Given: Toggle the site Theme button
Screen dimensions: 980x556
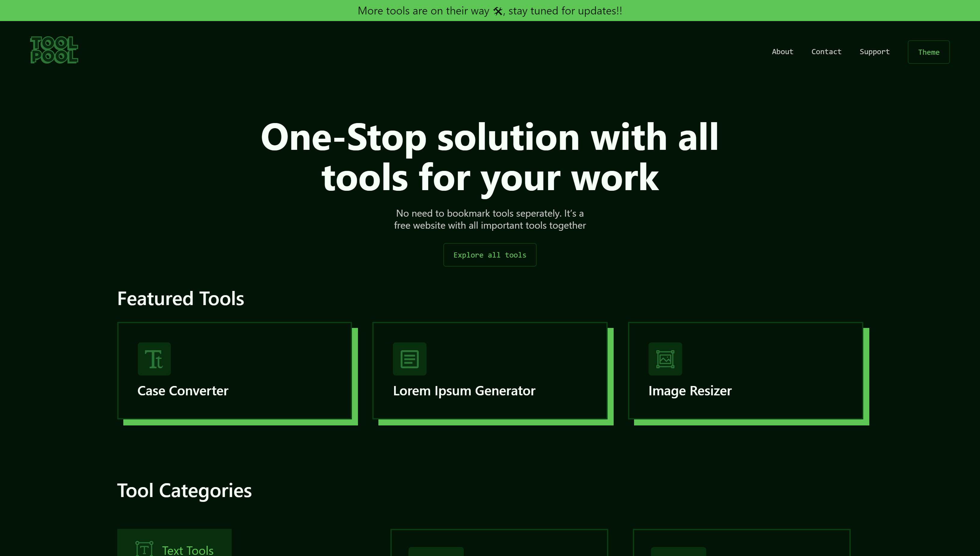Looking at the screenshot, I should (929, 52).
